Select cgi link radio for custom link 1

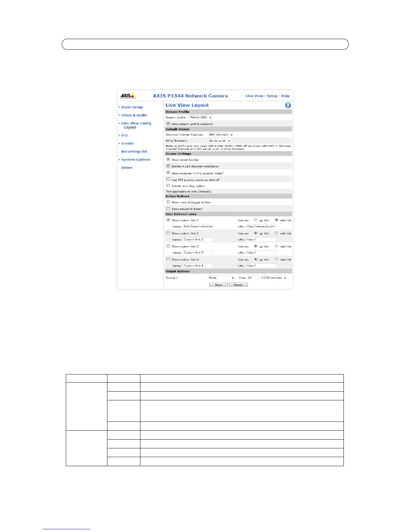click(x=256, y=220)
